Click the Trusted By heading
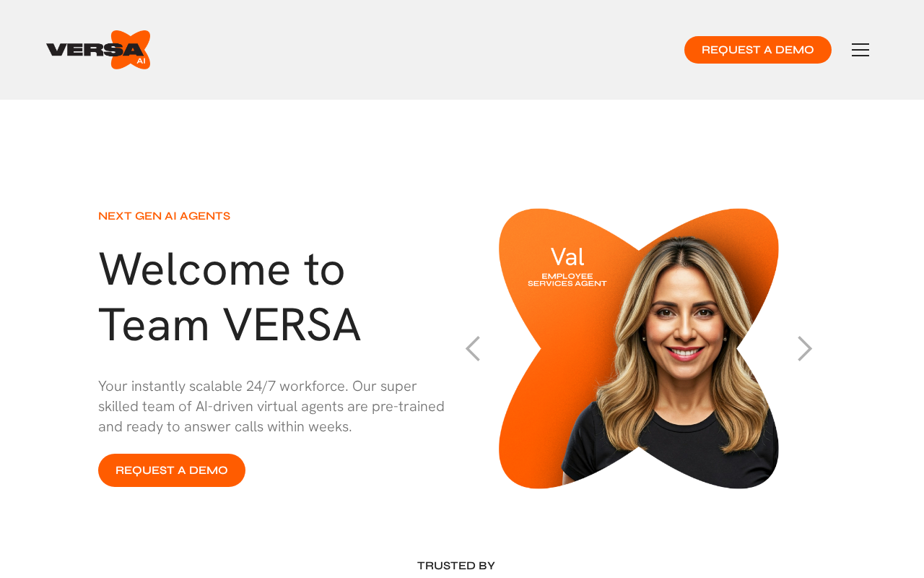The width and height of the screenshot is (924, 578). [456, 566]
